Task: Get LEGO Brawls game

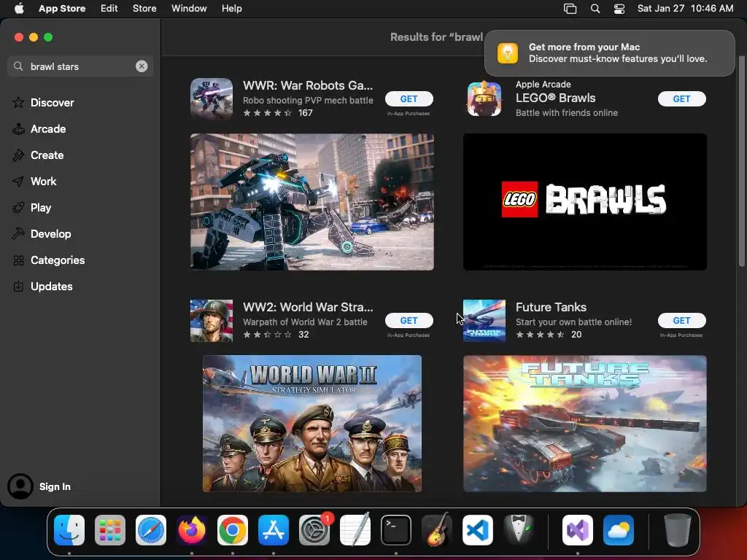Action: click(x=681, y=98)
